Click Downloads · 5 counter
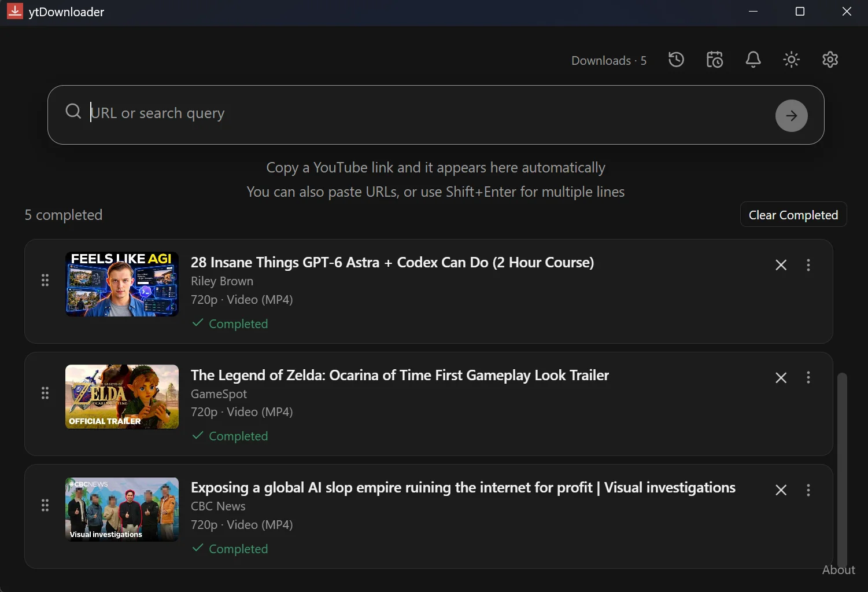 pos(609,61)
